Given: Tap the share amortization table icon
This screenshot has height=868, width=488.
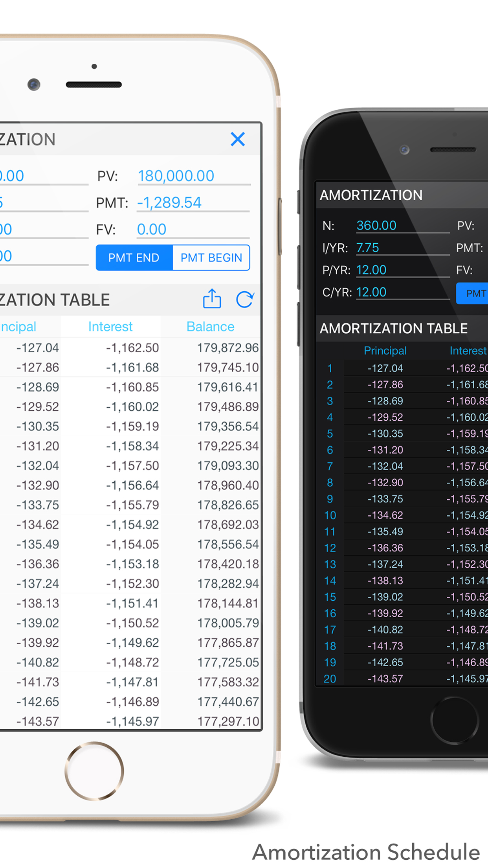Looking at the screenshot, I should click(x=212, y=299).
